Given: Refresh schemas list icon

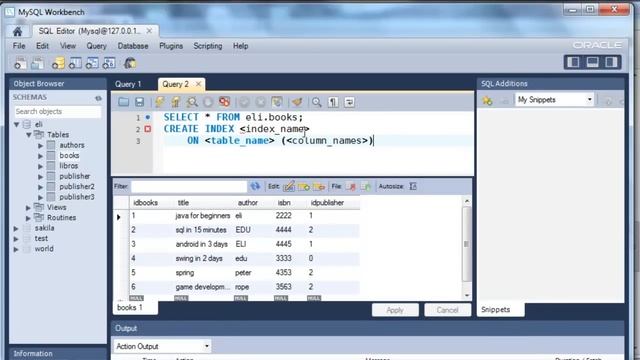Looking at the screenshot, I should [x=98, y=98].
